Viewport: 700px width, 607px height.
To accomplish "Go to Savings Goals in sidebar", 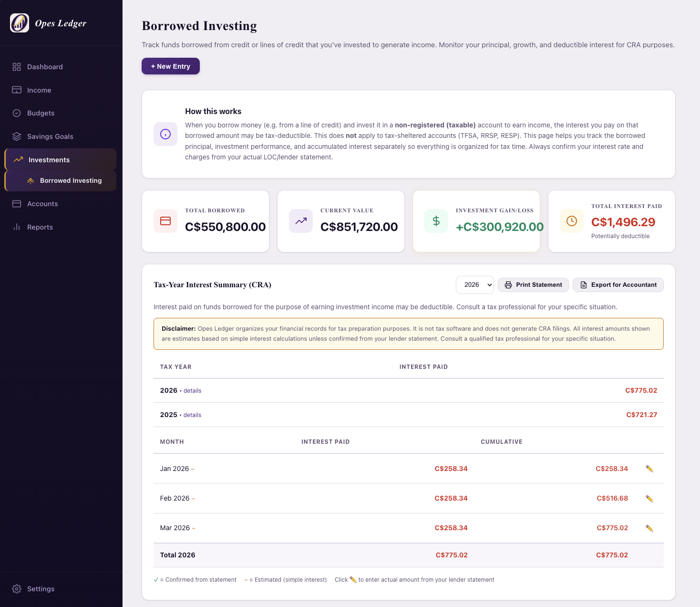I will tap(50, 136).
